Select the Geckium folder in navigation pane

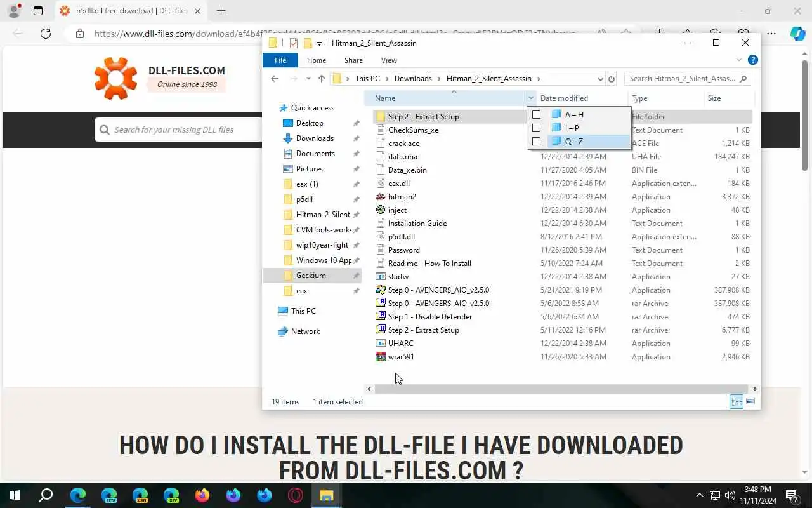[311, 276]
